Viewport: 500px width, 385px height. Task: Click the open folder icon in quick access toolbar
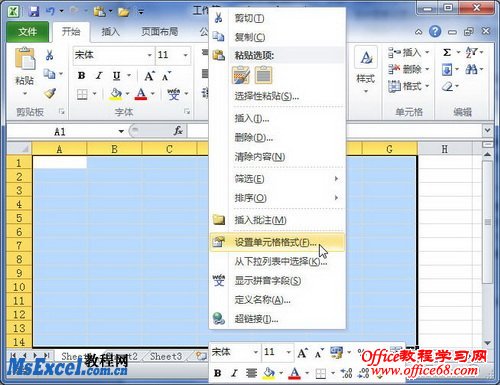tap(123, 12)
